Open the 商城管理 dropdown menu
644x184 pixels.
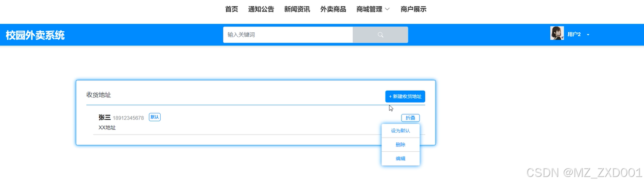pos(373,9)
